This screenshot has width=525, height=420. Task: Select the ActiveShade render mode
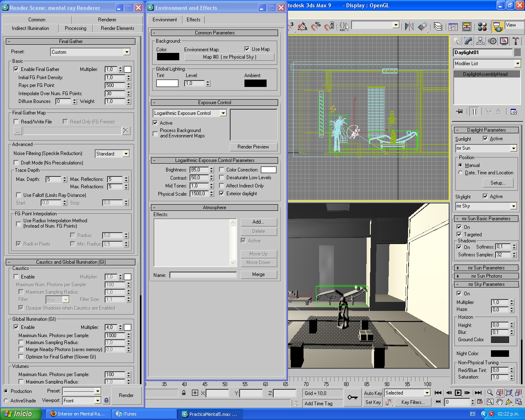[6, 401]
